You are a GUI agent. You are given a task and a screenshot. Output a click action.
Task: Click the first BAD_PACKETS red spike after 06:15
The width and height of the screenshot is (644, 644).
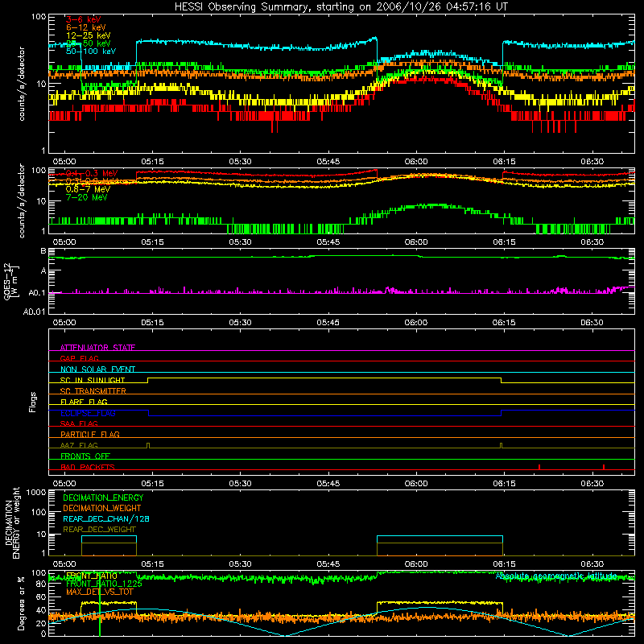(539, 467)
